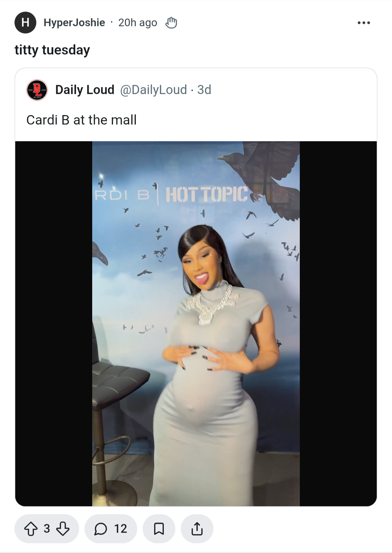Downvote the titty tuesday post
The height and width of the screenshot is (553, 392).
(63, 529)
